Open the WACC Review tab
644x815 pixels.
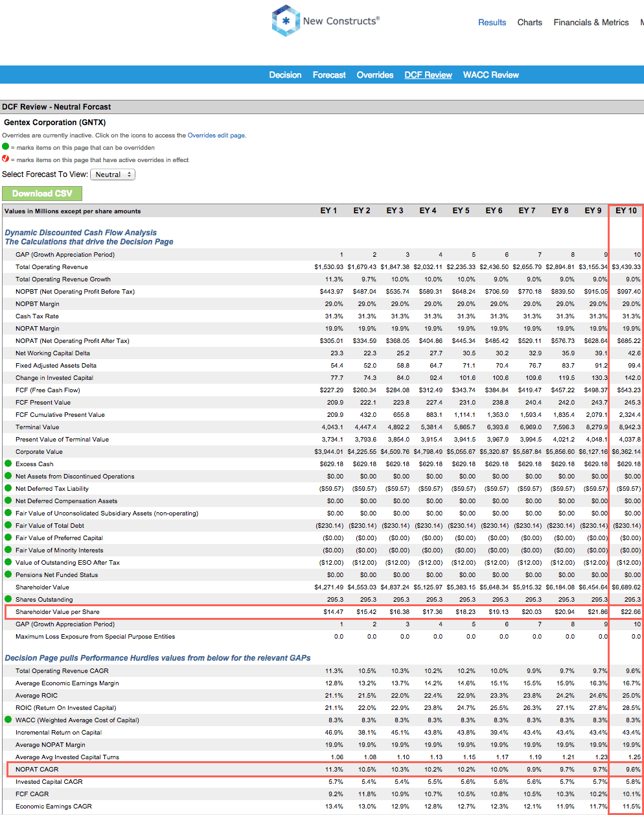point(491,75)
